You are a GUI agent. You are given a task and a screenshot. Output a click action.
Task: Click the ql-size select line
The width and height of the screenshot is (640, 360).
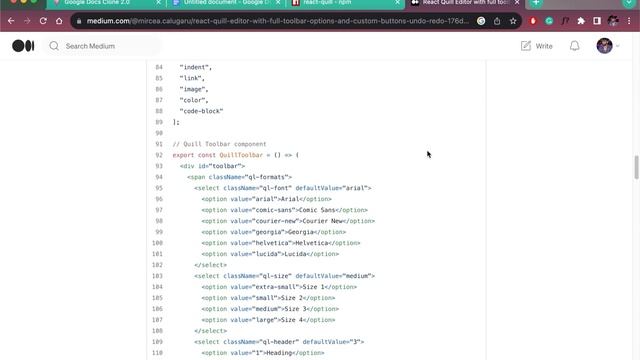[284, 276]
